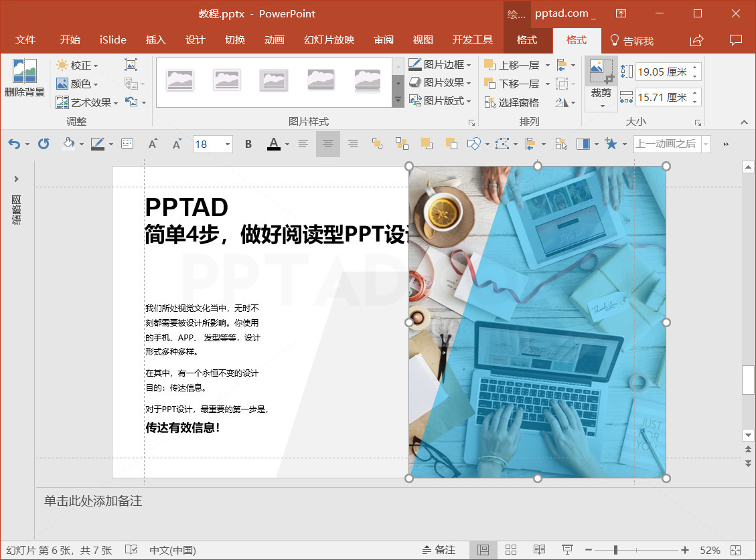The image size is (756, 560).
Task: Toggle justify text alignment
Action: 353,144
